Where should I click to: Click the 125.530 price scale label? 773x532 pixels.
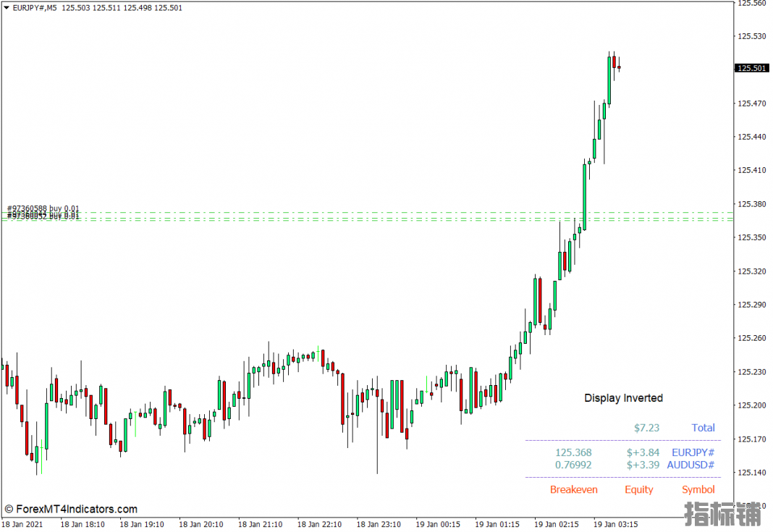(751, 36)
